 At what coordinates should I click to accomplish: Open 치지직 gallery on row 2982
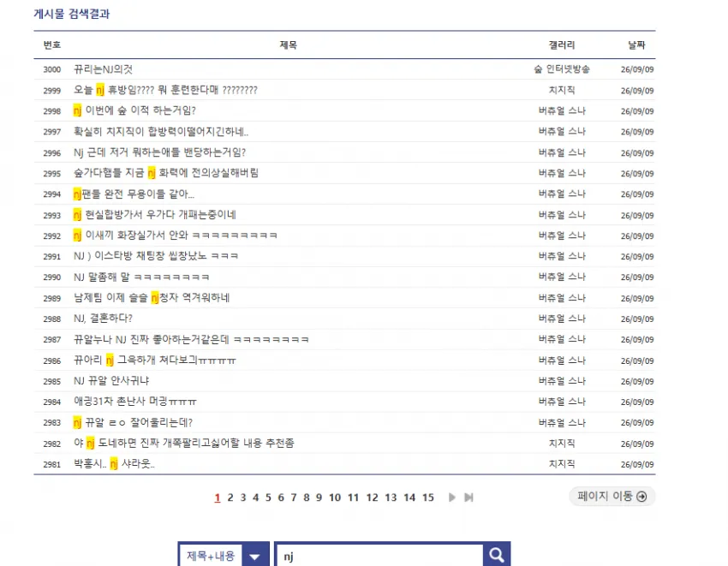(562, 444)
